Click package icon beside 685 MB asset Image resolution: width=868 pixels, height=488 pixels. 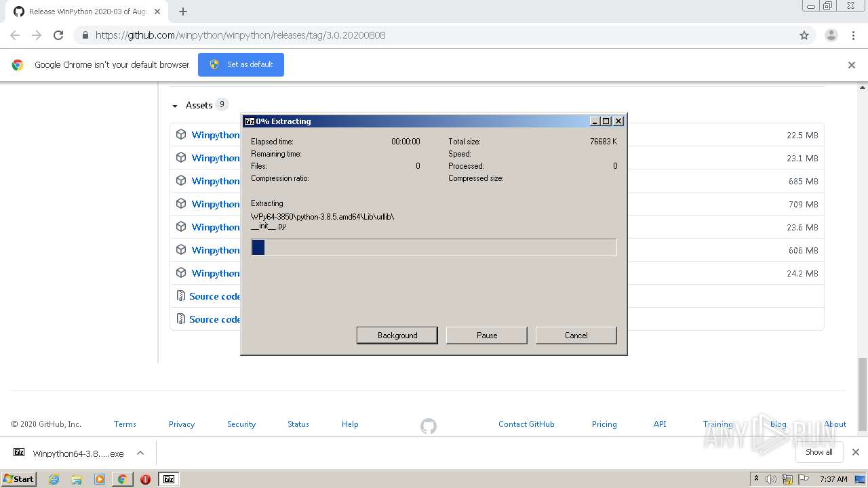click(x=181, y=180)
